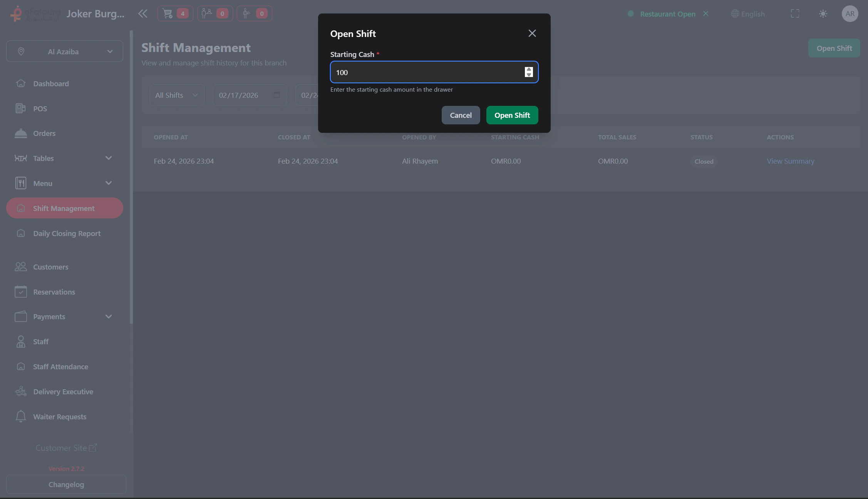The width and height of the screenshot is (868, 499).
Task: Toggle restaurant status via Restaurant Open control
Action: pos(668,14)
